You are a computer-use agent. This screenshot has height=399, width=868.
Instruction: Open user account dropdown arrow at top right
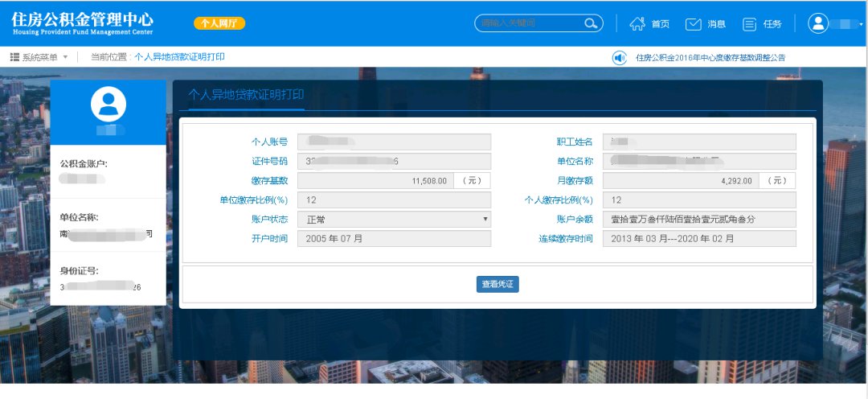click(x=862, y=24)
